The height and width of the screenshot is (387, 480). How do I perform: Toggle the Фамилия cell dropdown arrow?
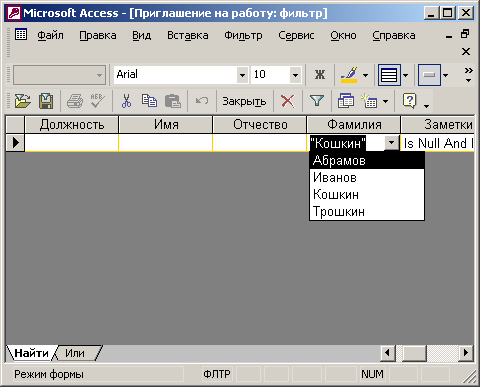pyautogui.click(x=392, y=143)
